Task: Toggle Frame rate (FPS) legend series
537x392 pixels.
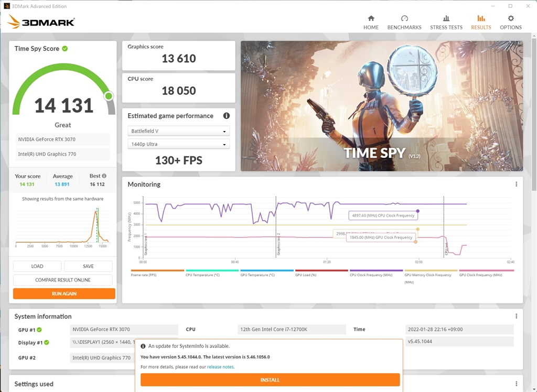Action: click(x=157, y=273)
